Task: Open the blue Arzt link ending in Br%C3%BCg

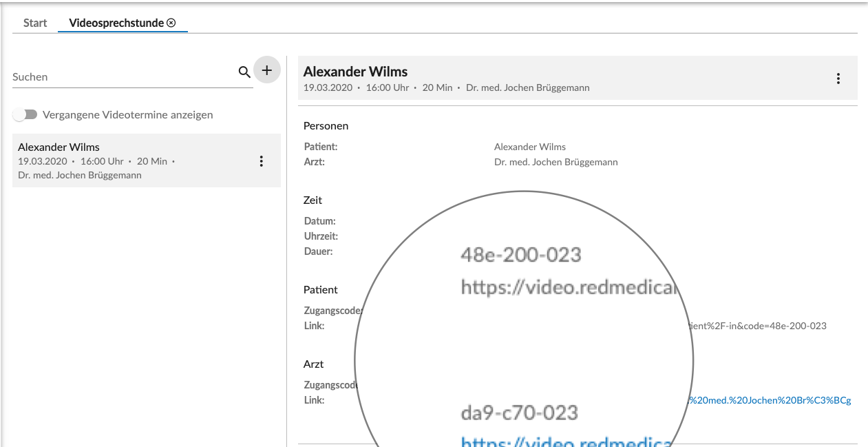Action: pyautogui.click(x=770, y=400)
